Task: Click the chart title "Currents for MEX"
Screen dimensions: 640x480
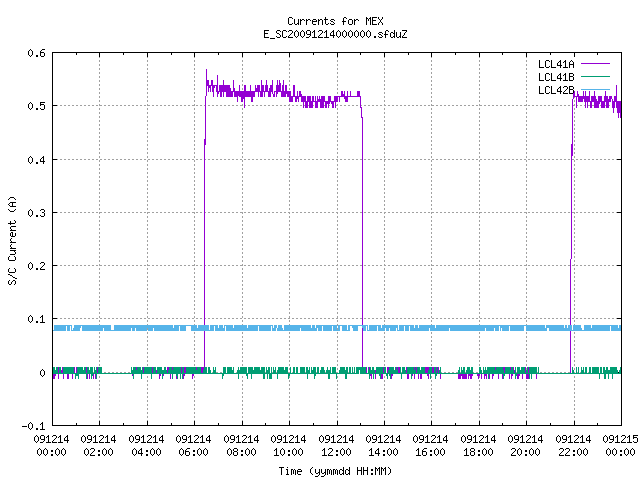Action: click(x=335, y=21)
